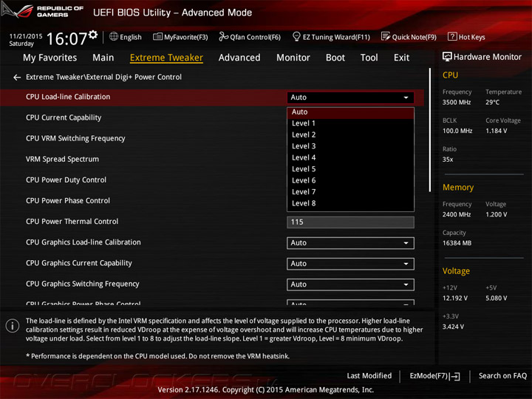Launch EZ Tuning Wizard(F11)
This screenshot has height=399, width=532.
331,37
